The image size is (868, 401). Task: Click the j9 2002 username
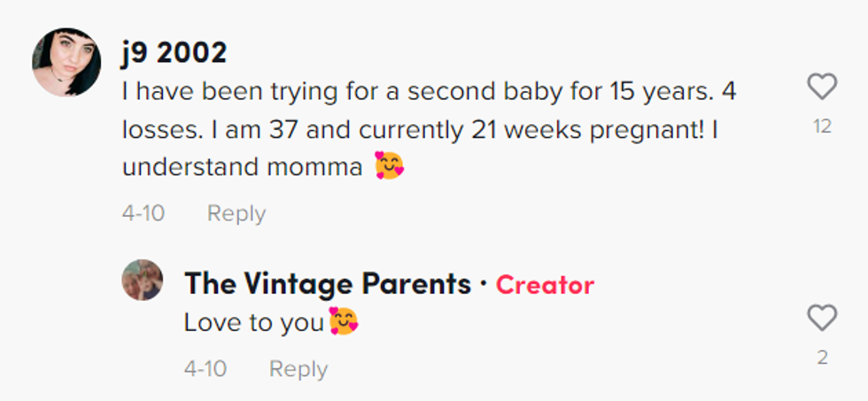click(174, 53)
